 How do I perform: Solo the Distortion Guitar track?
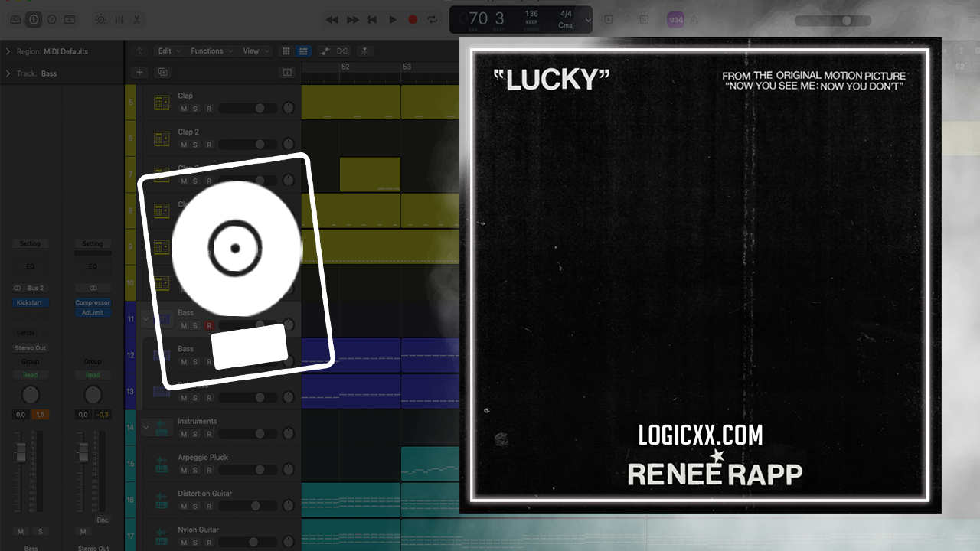pyautogui.click(x=196, y=506)
